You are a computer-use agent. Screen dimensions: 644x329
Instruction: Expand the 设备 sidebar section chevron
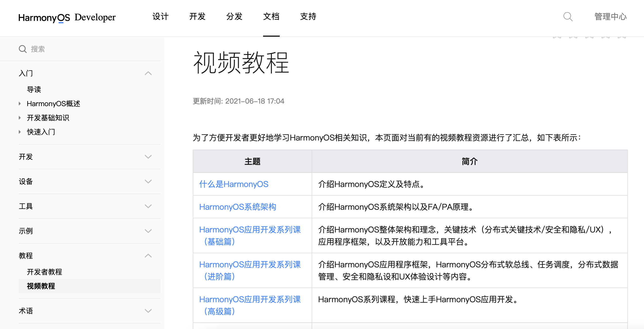pyautogui.click(x=148, y=181)
